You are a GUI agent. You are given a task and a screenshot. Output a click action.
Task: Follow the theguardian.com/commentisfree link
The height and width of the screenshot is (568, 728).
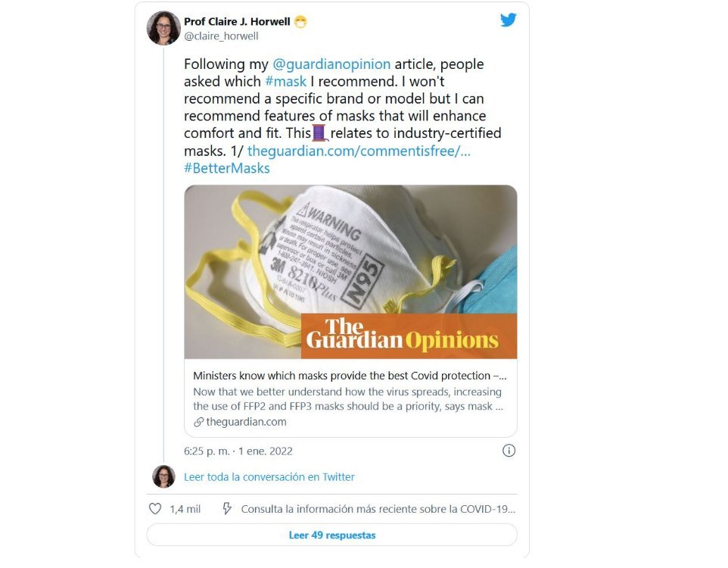[359, 151]
